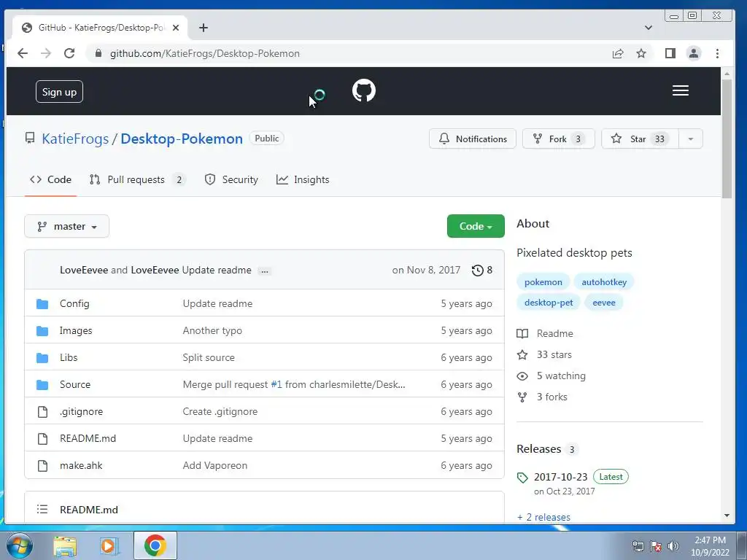Select the autohotkey topic tag
Viewport: 747px width, 560px height.
point(604,282)
